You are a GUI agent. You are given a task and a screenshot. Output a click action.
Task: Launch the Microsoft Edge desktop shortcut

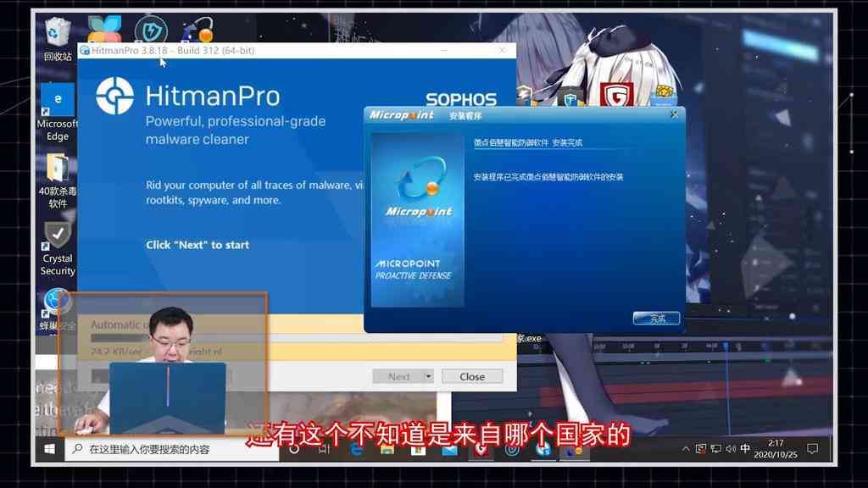58,113
